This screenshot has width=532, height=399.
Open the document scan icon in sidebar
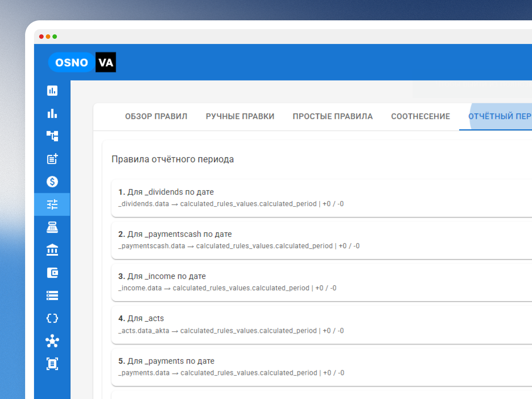click(52, 364)
